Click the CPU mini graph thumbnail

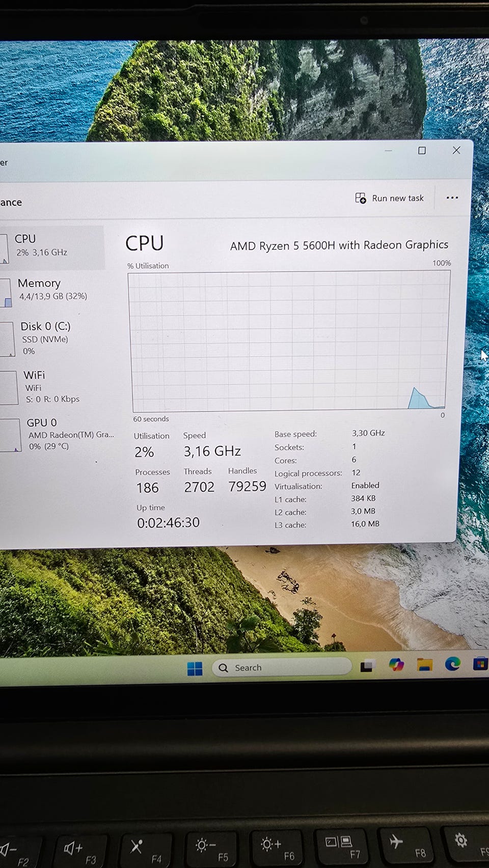(x=4, y=248)
